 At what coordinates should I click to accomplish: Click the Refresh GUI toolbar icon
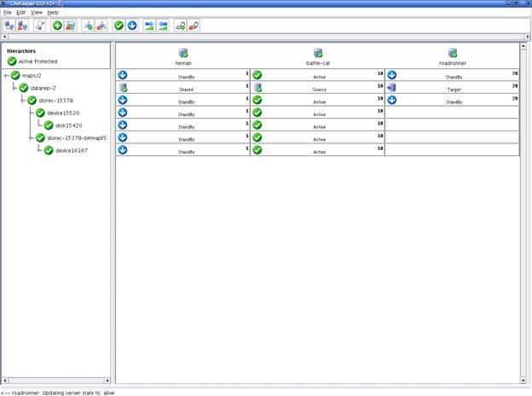[x=40, y=26]
